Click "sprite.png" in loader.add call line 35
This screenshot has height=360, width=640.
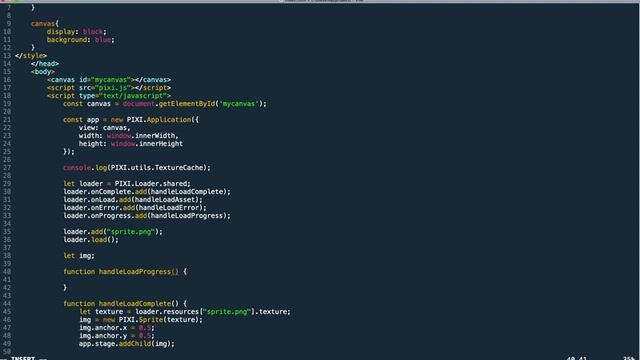pos(131,232)
